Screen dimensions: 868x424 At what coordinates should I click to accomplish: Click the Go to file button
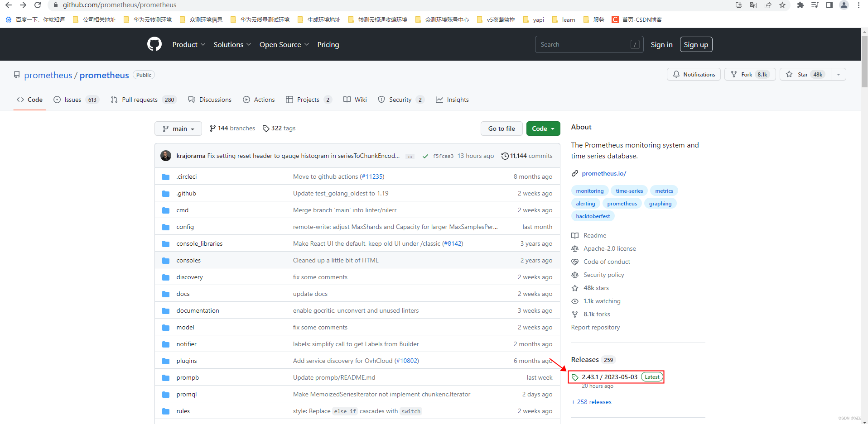[502, 129]
